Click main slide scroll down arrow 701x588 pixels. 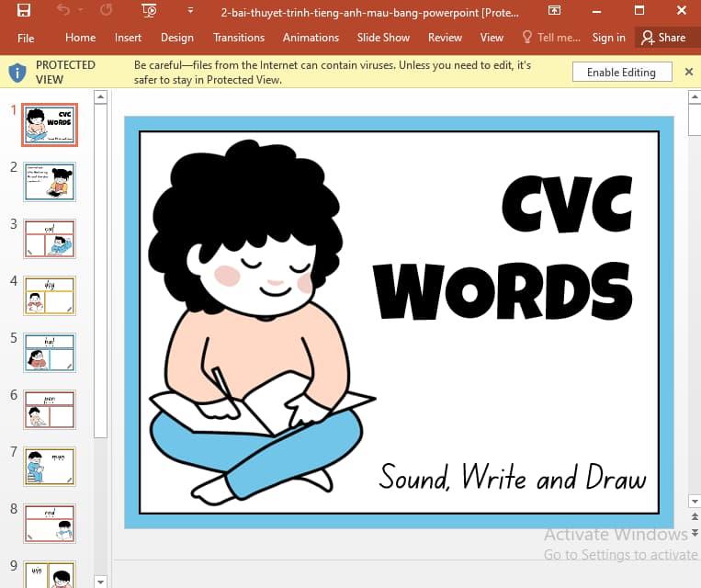click(695, 502)
